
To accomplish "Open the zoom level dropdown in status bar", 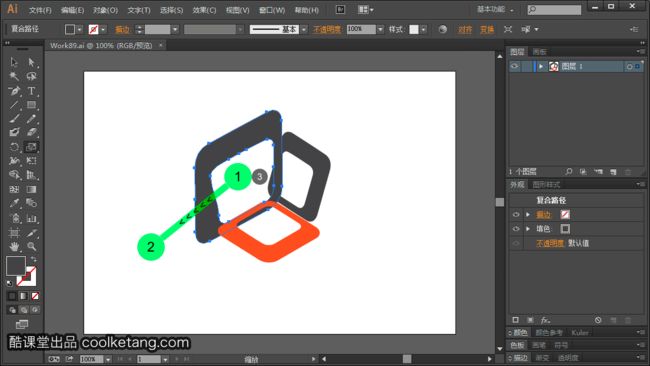I will pos(108,359).
